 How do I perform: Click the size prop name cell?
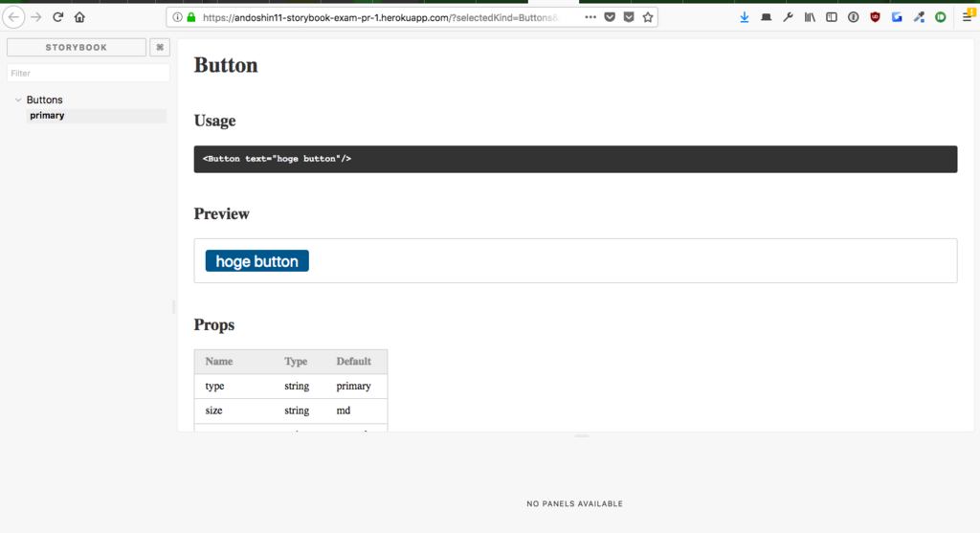coord(213,411)
